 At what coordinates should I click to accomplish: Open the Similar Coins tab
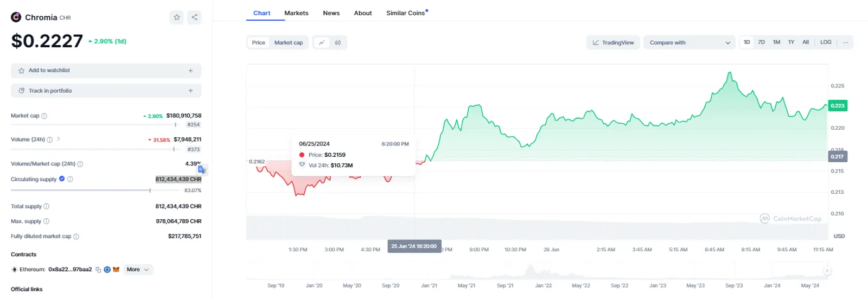point(407,13)
